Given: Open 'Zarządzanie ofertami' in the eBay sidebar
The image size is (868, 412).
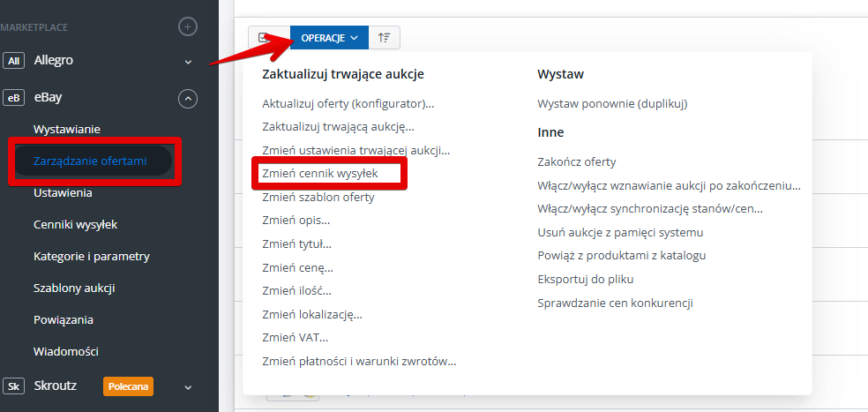Looking at the screenshot, I should pyautogui.click(x=90, y=161).
